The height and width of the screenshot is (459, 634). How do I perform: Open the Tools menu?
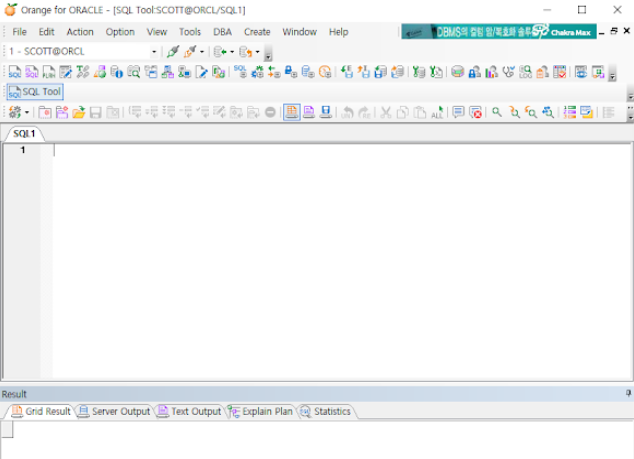pos(190,32)
